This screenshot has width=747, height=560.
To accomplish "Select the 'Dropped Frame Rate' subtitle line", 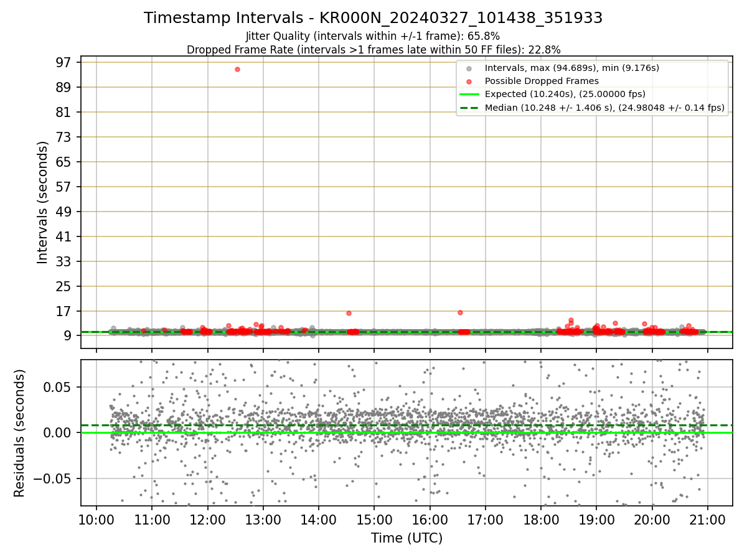I will pos(374,50).
